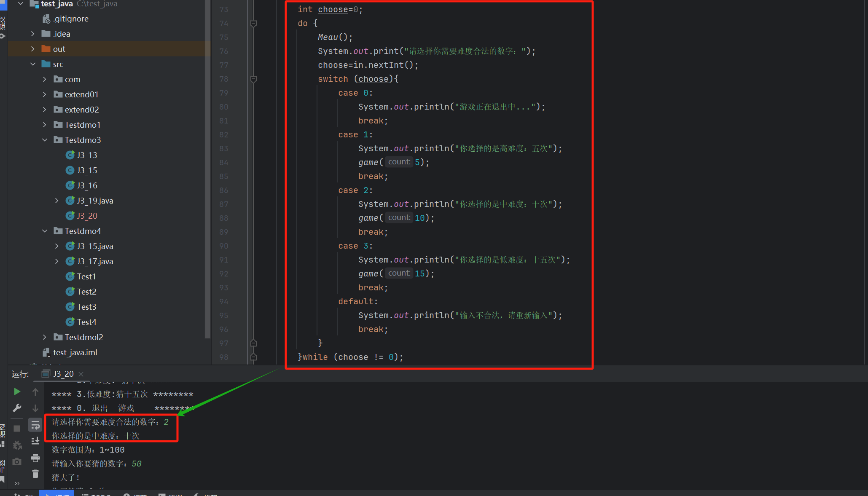Open the red J3_20 class
Screen dimensions: 868x496
pos(87,216)
